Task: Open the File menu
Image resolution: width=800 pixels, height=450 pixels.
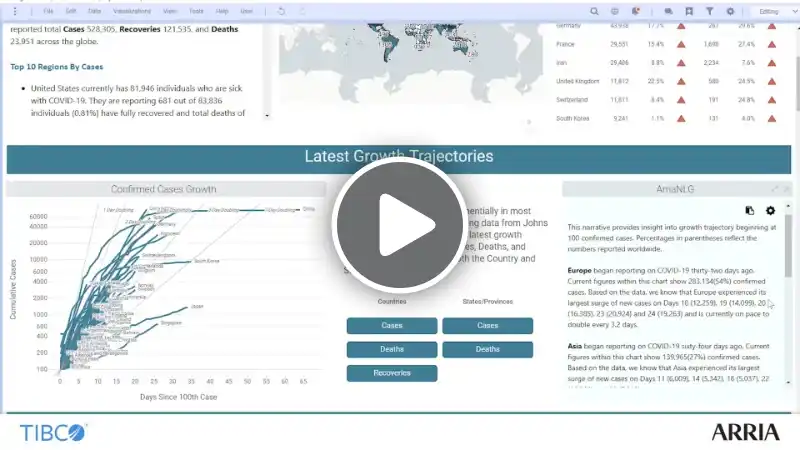Action: pyautogui.click(x=48, y=11)
